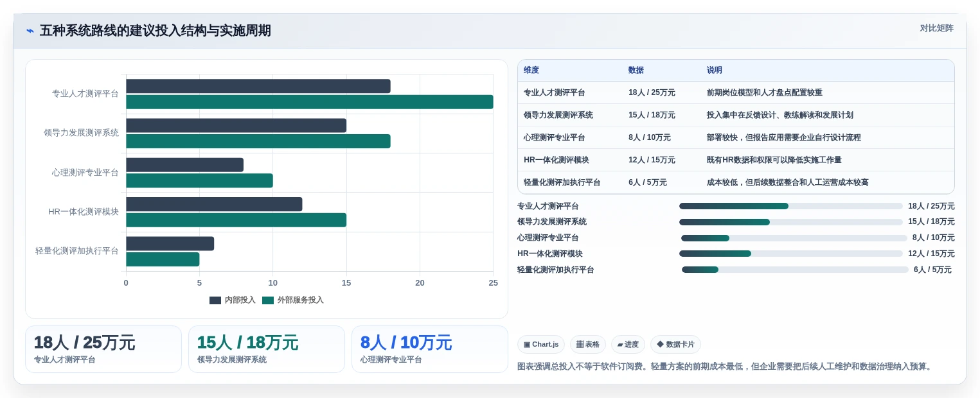Click 心理测评专业平台 dark internal chart bar
Image resolution: width=980 pixels, height=398 pixels.
184,165
